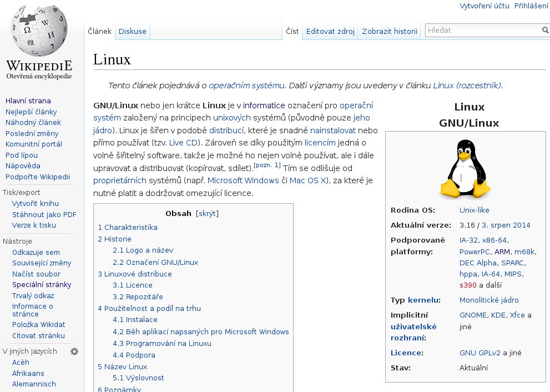Open PowerPC platform link
The height and width of the screenshot is (392, 550).
tap(475, 252)
